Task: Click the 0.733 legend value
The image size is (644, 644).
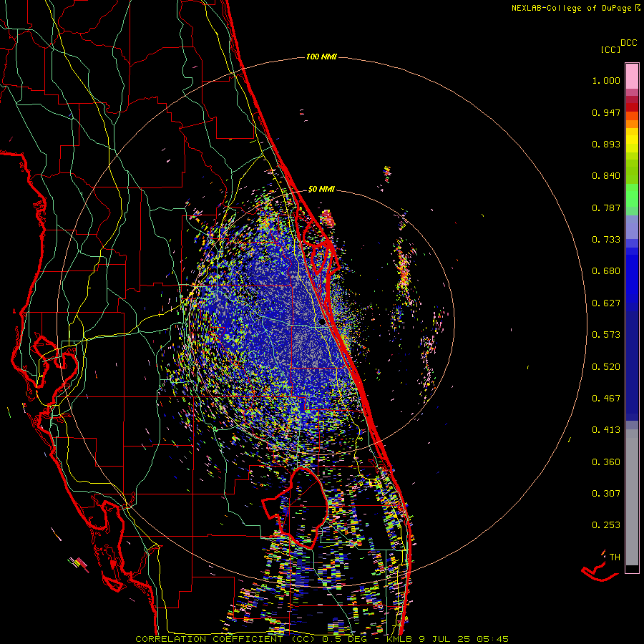Action: point(606,240)
